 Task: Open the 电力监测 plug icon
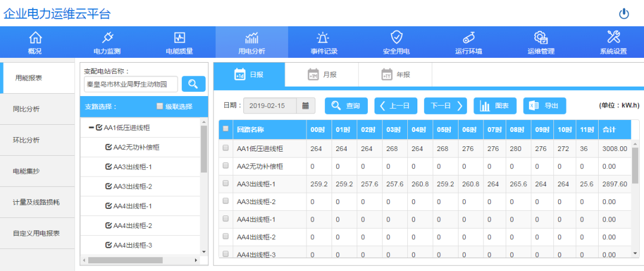click(107, 38)
